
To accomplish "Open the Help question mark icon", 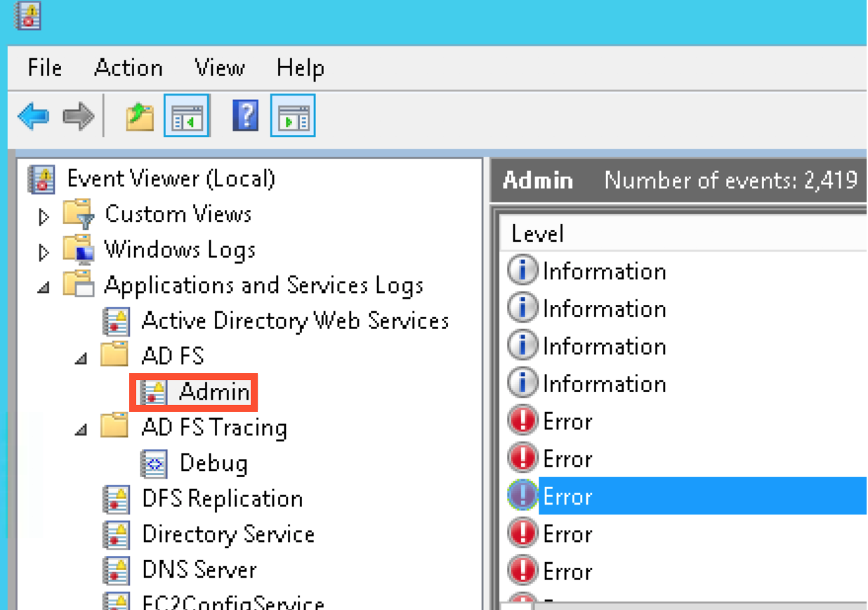I will coord(245,115).
